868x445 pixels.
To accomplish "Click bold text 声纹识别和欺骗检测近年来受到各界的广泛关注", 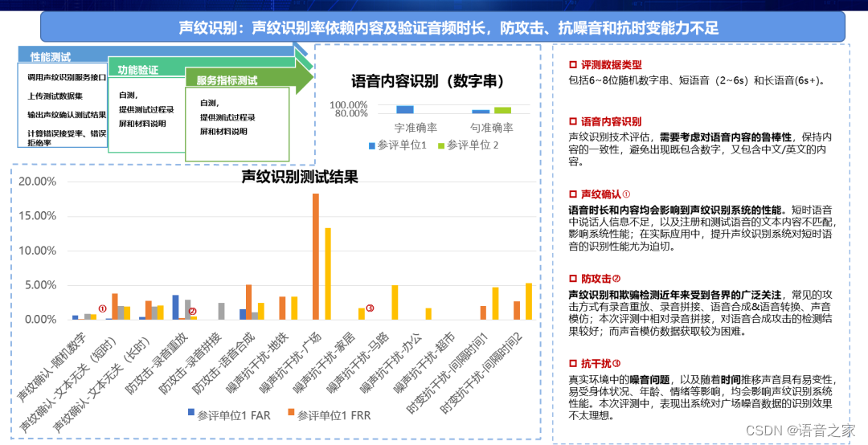I will [x=677, y=295].
